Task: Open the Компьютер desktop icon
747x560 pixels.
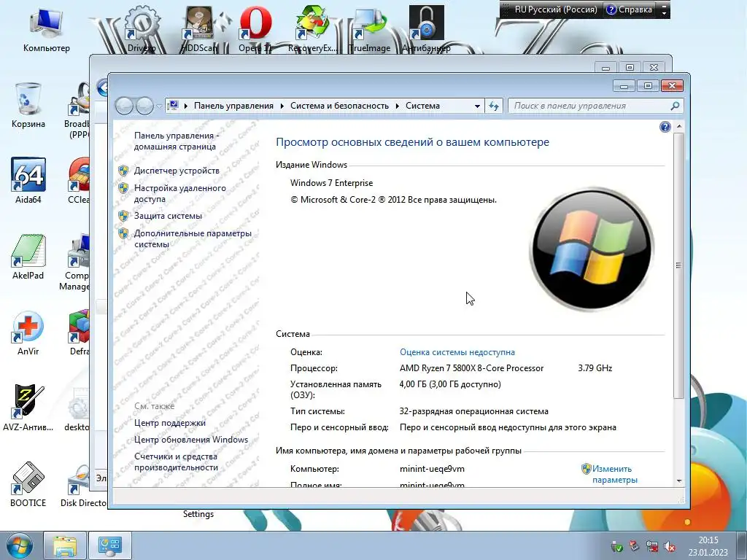Action: [x=46, y=28]
